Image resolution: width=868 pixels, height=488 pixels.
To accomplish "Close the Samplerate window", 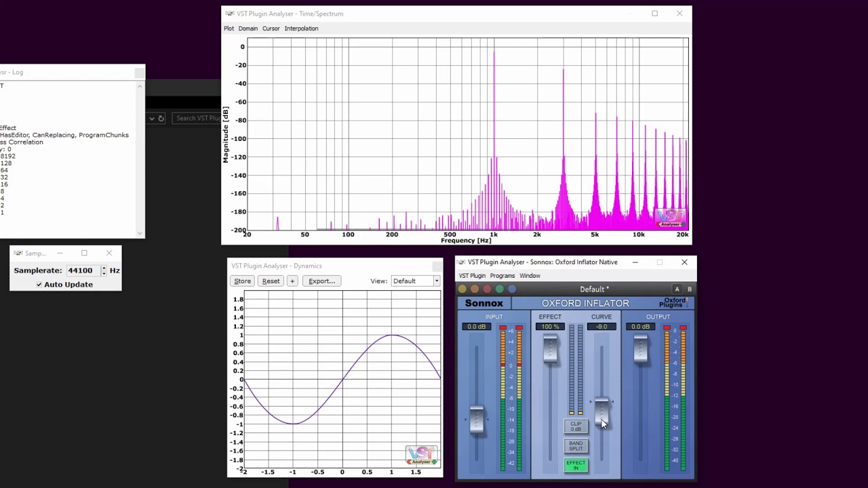I will (x=109, y=253).
